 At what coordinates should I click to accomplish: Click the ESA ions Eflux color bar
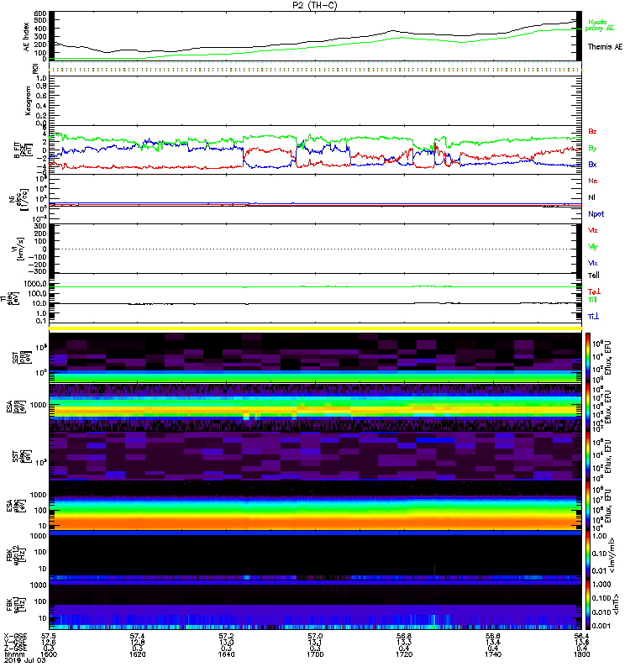tap(588, 407)
